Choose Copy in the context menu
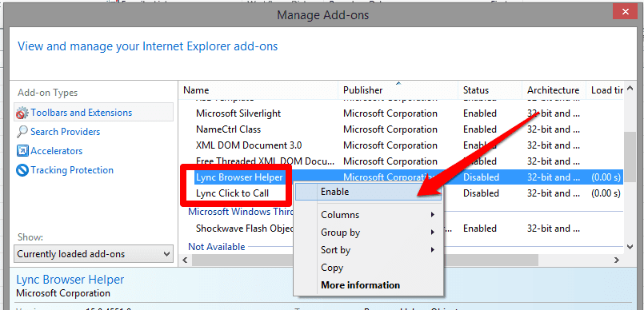This screenshot has height=310, width=644. point(369,268)
